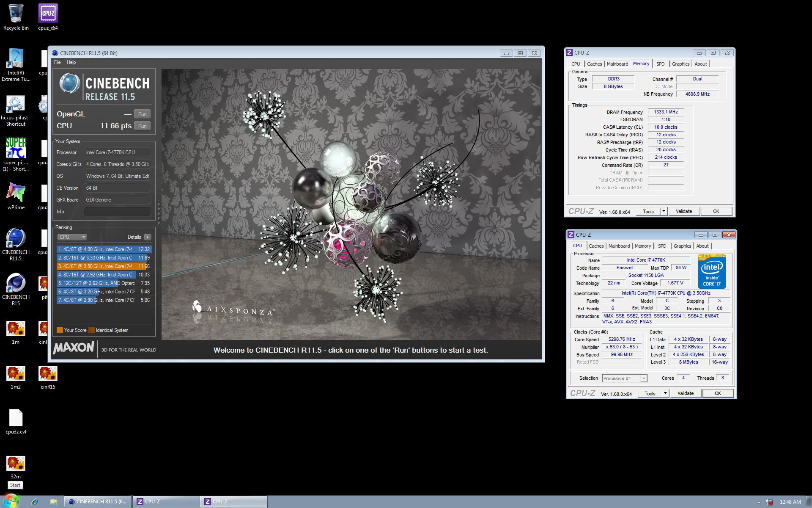Select ranking row 2 Xeon 11.69
This screenshot has height=508, width=812.
click(104, 258)
